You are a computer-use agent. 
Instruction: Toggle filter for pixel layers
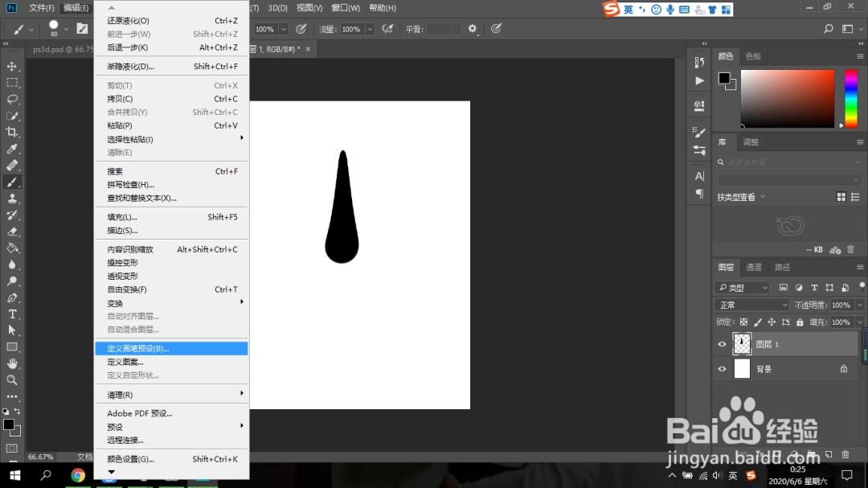(784, 288)
